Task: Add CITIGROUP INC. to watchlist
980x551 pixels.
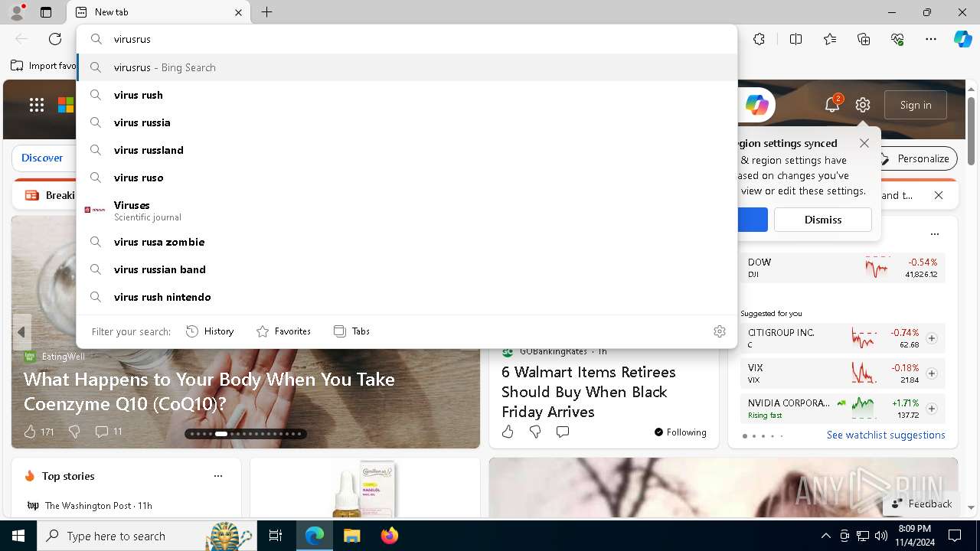Action: coord(932,338)
